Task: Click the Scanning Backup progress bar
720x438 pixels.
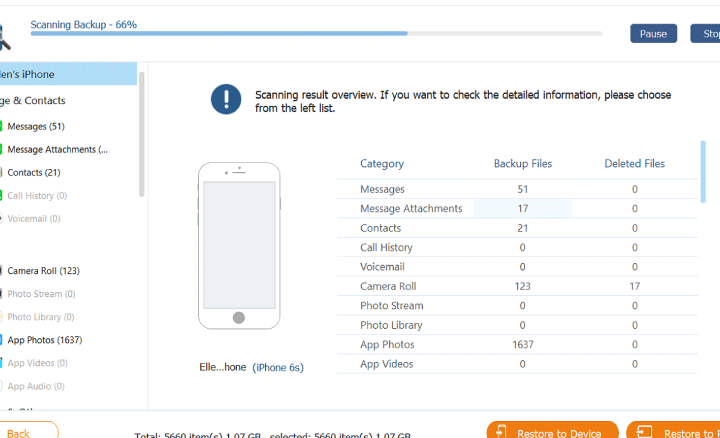Action: coord(316,33)
